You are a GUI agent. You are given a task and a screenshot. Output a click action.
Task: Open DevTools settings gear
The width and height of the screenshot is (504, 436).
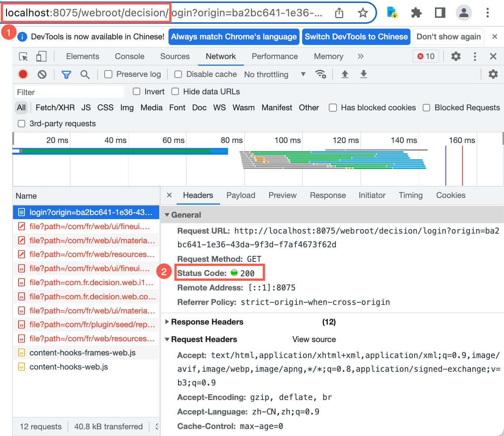tap(493, 74)
